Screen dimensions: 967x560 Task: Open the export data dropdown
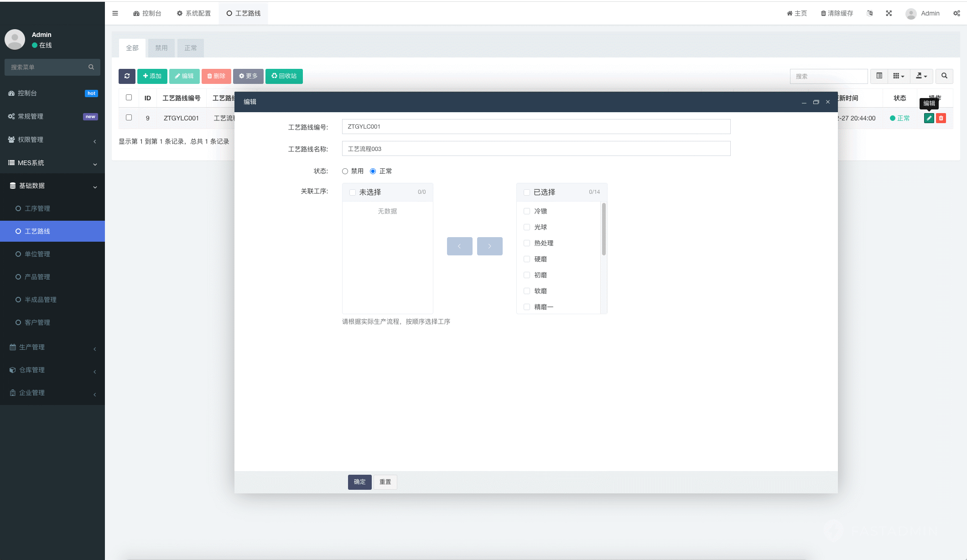point(921,76)
